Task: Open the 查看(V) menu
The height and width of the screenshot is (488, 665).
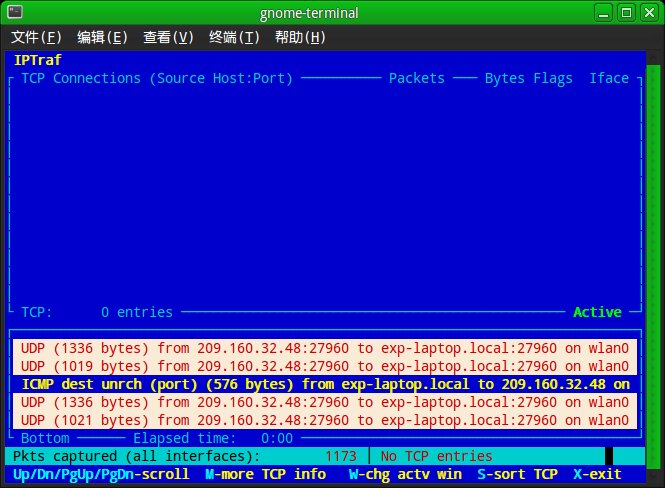Action: pyautogui.click(x=168, y=37)
